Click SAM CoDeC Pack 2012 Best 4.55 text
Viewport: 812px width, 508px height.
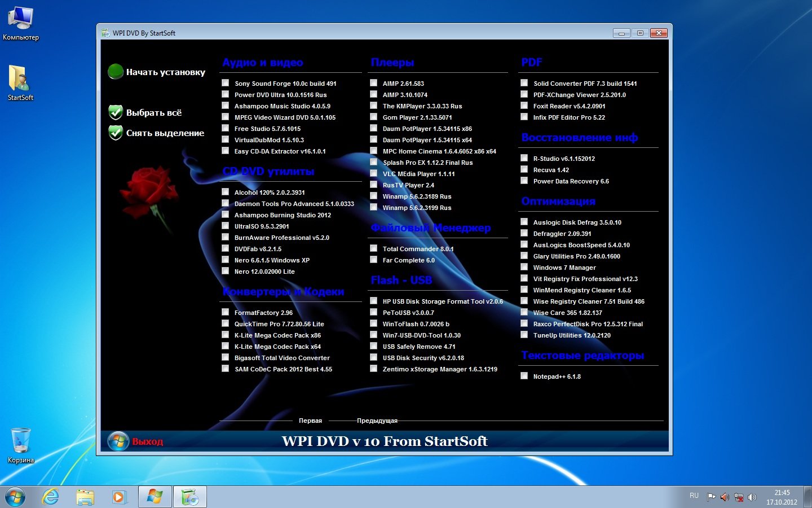284,369
